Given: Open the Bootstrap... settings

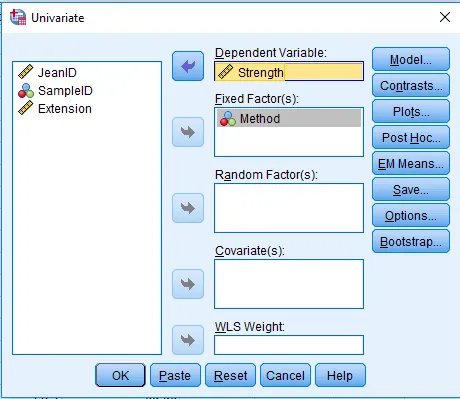Looking at the screenshot, I should [x=411, y=241].
